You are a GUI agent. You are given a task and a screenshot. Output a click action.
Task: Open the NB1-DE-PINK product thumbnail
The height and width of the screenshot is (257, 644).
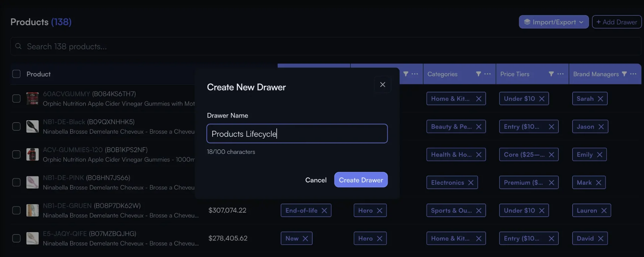point(33,182)
